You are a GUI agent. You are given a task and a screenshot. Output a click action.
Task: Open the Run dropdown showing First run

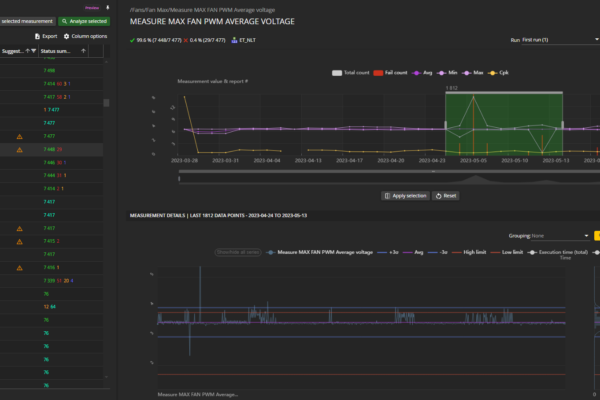[552, 40]
